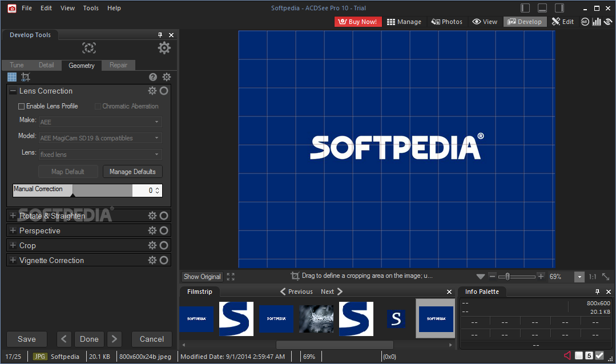Toggle Perspective on/off circle

click(x=164, y=230)
